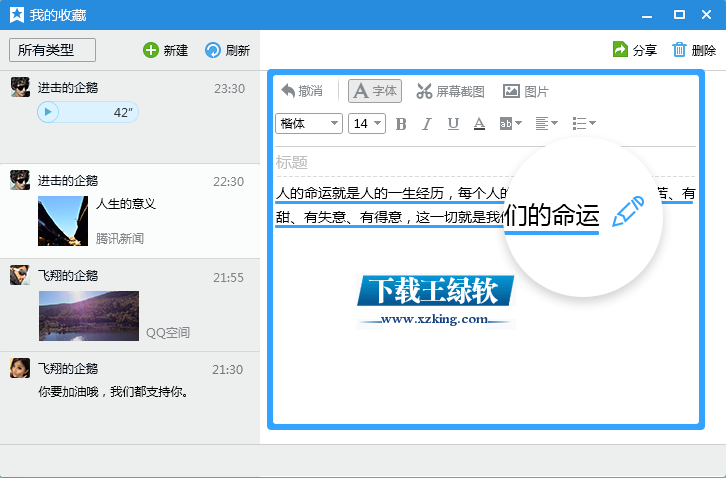Open the 所有类型 filter dropdown
The width and height of the screenshot is (726, 478).
pos(52,50)
